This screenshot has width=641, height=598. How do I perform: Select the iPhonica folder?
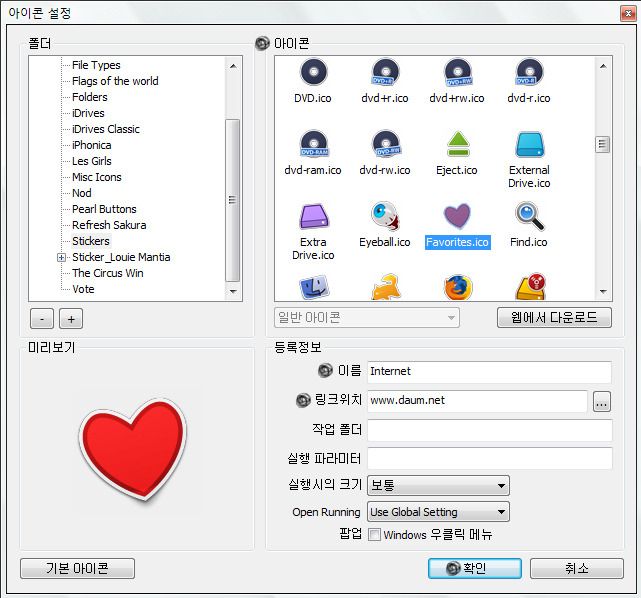tap(92, 145)
